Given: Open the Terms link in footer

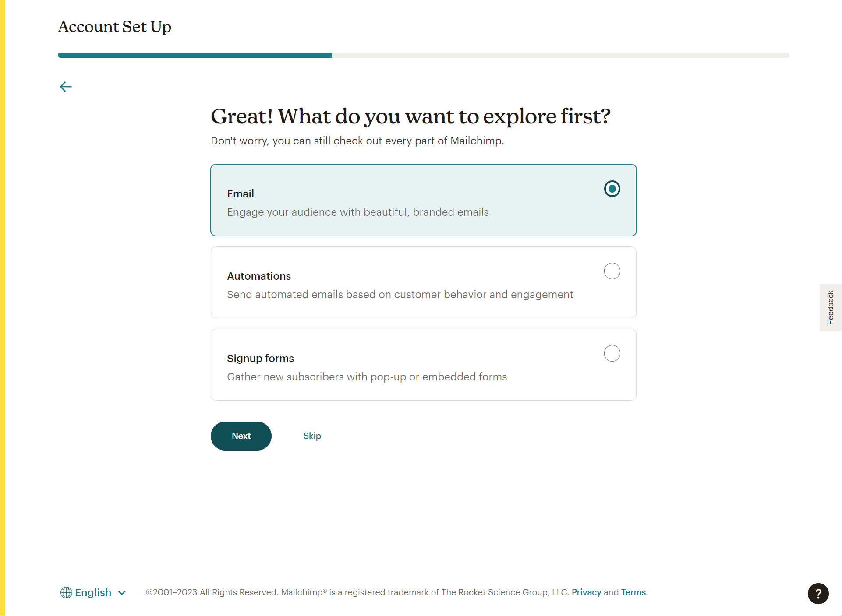Looking at the screenshot, I should [633, 592].
